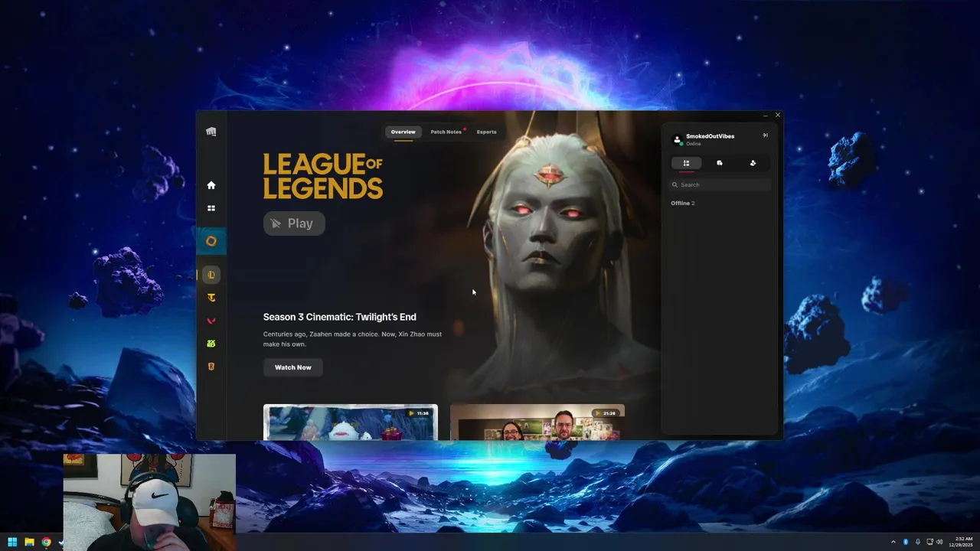The width and height of the screenshot is (980, 551).
Task: Open File Explorer from the taskbar
Action: (x=29, y=542)
